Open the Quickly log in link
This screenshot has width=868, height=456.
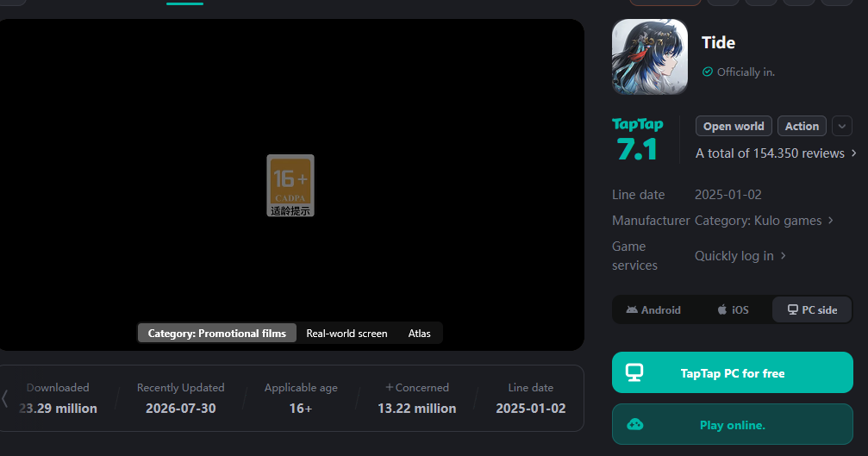click(734, 256)
